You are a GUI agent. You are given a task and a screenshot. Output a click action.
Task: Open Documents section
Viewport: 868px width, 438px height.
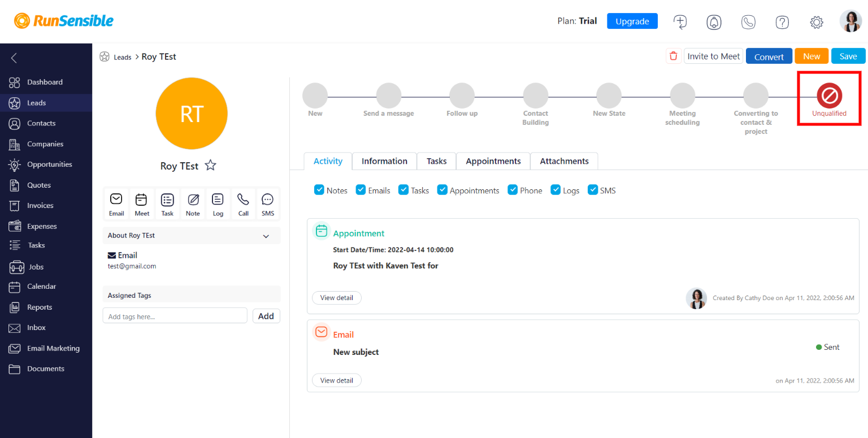[x=46, y=369]
